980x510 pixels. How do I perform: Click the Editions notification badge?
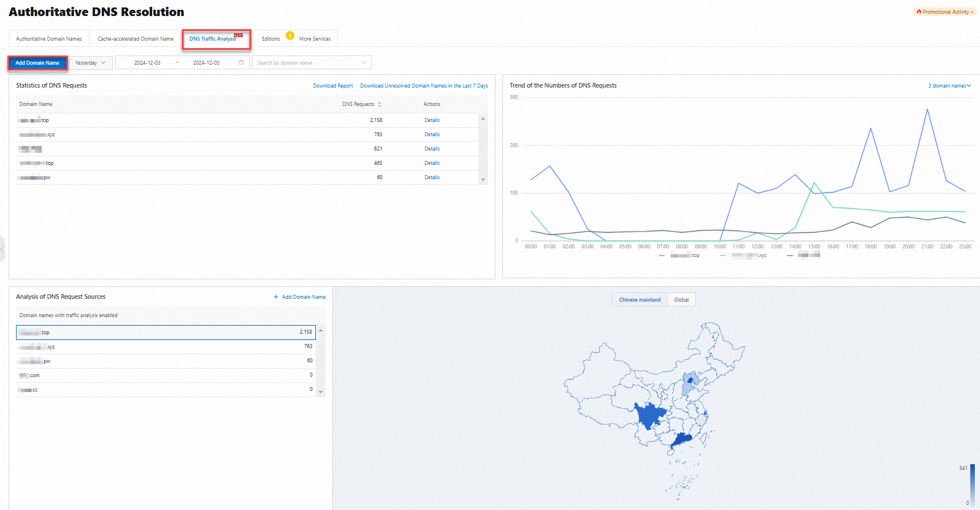coord(290,35)
